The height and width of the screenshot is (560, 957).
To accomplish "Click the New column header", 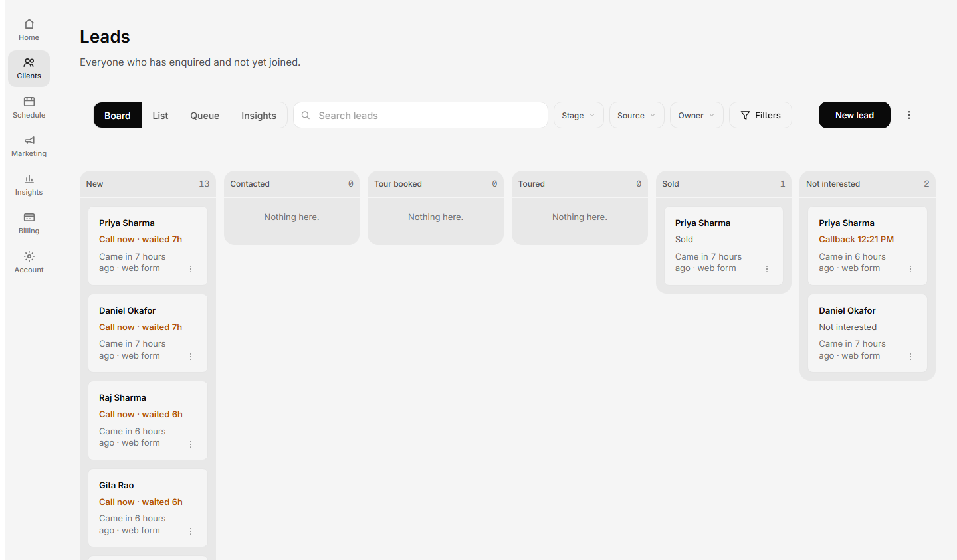I will pyautogui.click(x=148, y=184).
